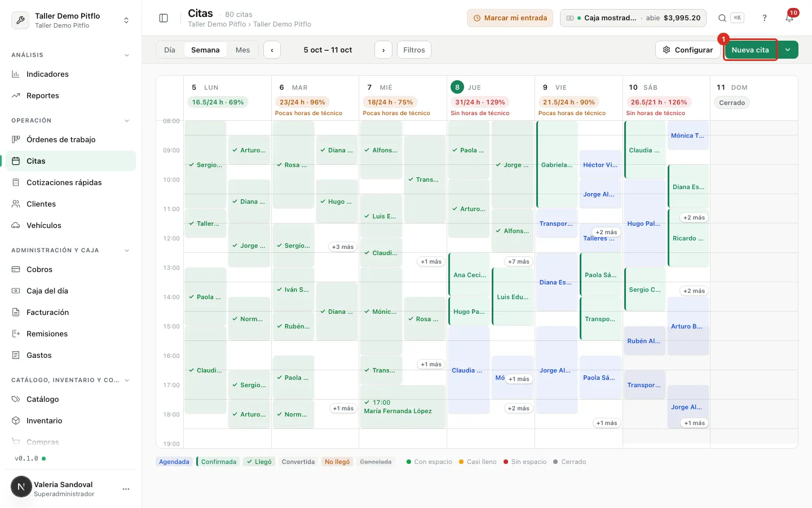Screen dimensions: 812x508
Task: Click Marcar mi entrada button
Action: click(510, 18)
